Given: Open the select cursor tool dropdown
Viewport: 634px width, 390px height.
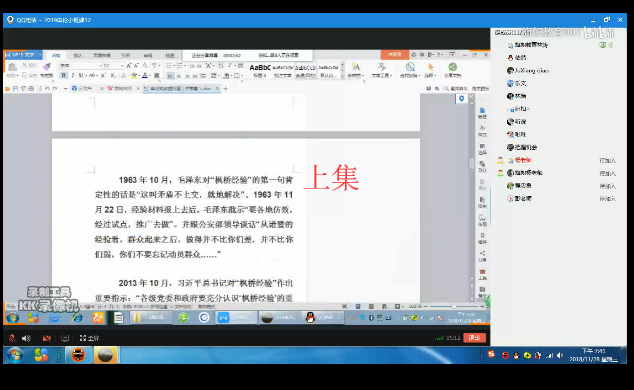Looking at the screenshot, I should (431, 70).
